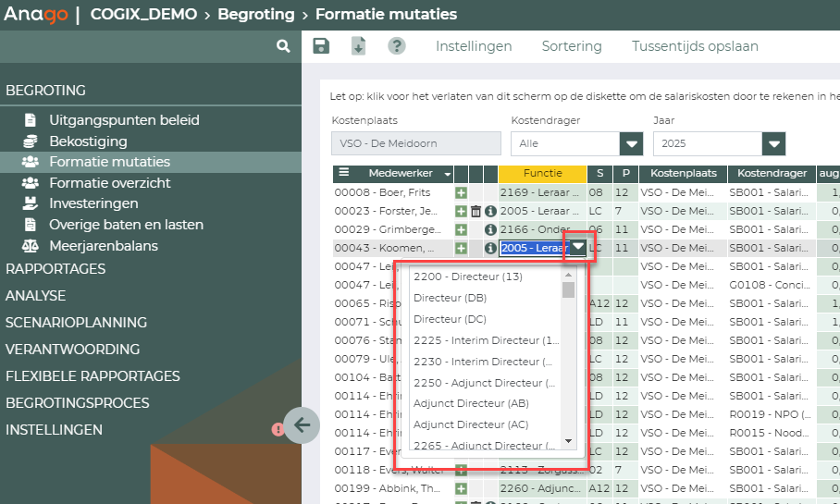Click info icon on Grimberge row
This screenshot has width=840, height=504.
click(x=490, y=229)
